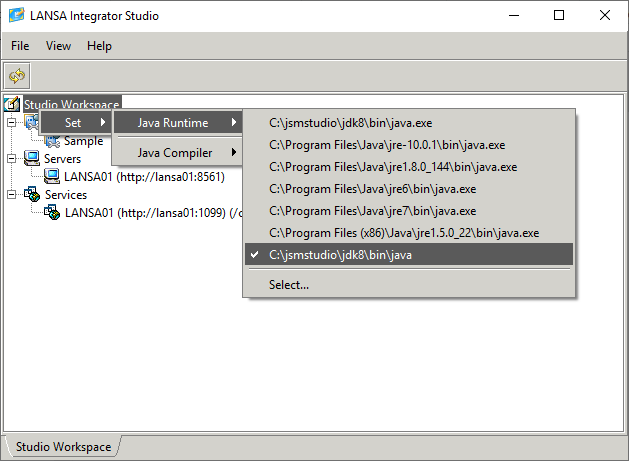
Task: Select the Studio Workspace root icon
Action: click(x=12, y=104)
